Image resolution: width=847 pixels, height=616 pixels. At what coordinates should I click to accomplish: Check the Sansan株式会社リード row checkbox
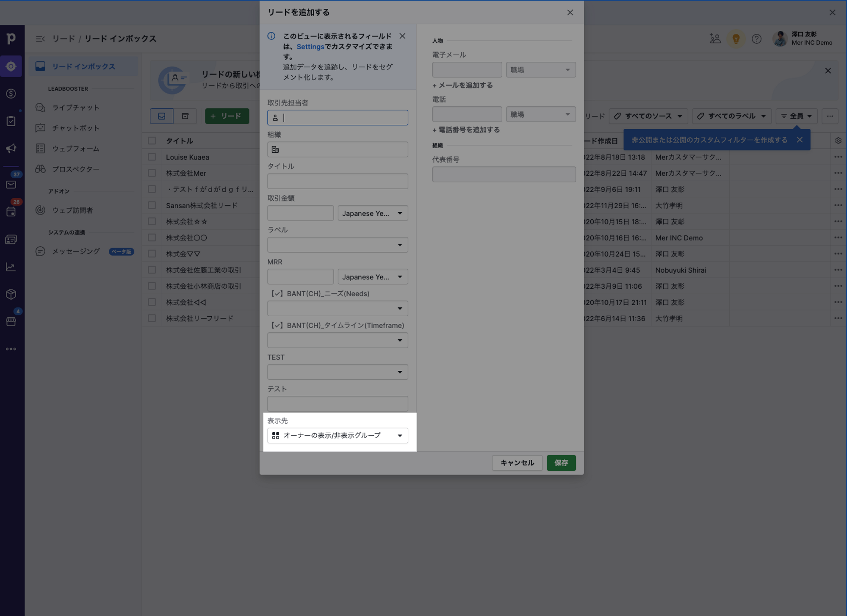[x=152, y=205]
